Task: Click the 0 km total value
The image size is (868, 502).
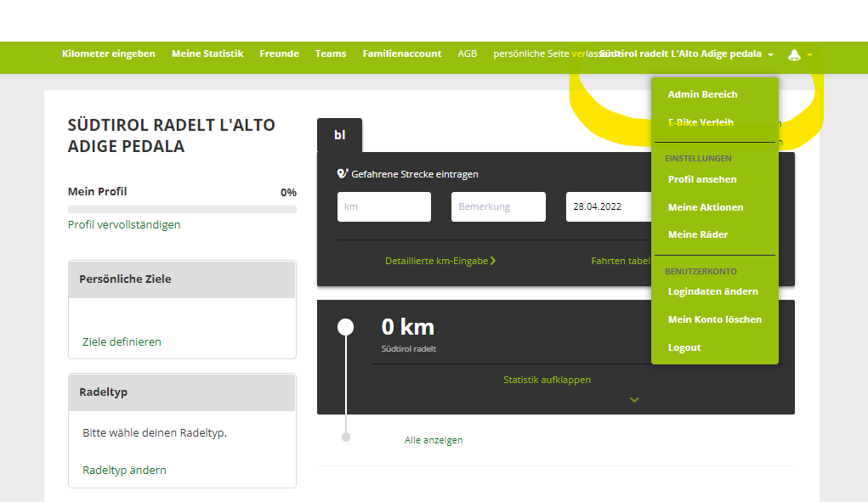Action: [x=408, y=327]
